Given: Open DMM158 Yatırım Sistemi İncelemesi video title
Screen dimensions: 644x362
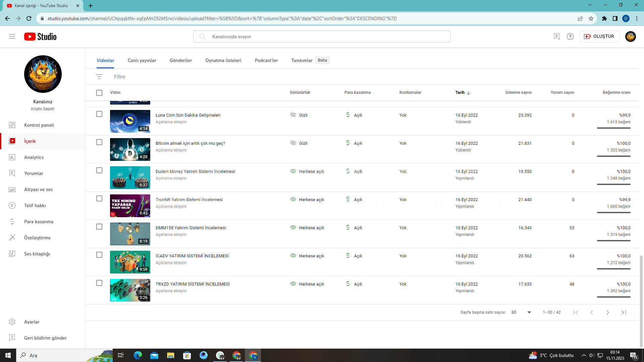Looking at the screenshot, I should (191, 228).
